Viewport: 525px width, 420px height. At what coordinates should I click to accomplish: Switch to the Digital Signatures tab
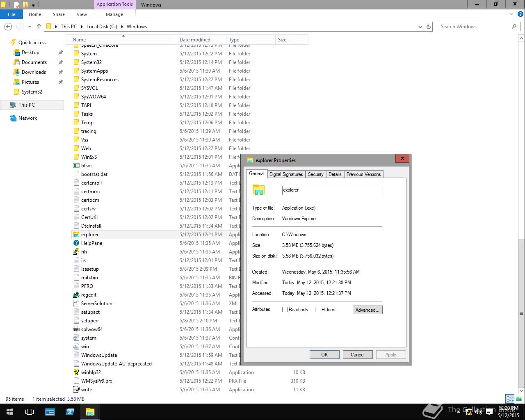(286, 174)
